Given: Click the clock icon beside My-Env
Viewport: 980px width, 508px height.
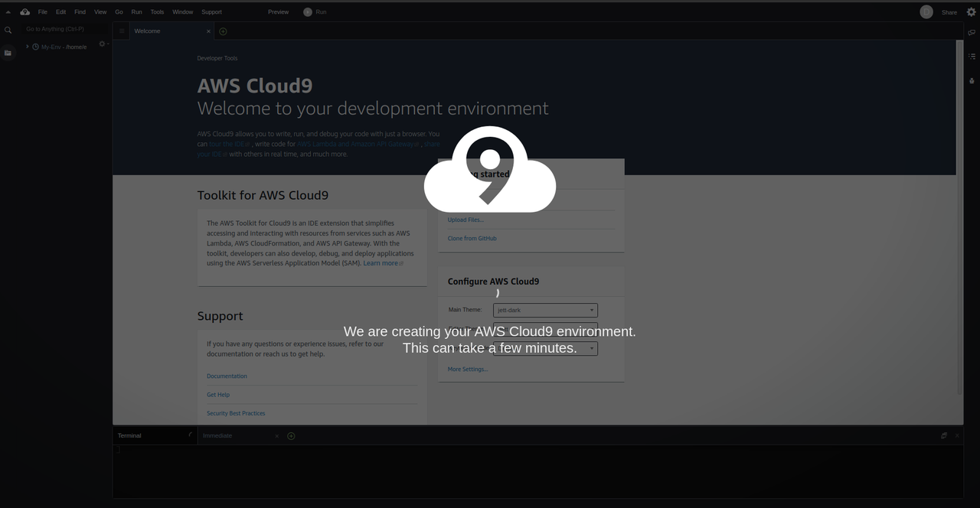Looking at the screenshot, I should [x=35, y=47].
